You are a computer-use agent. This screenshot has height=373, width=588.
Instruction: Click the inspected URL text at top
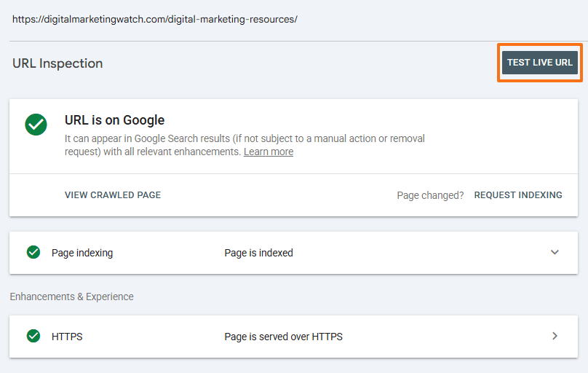pyautogui.click(x=154, y=20)
